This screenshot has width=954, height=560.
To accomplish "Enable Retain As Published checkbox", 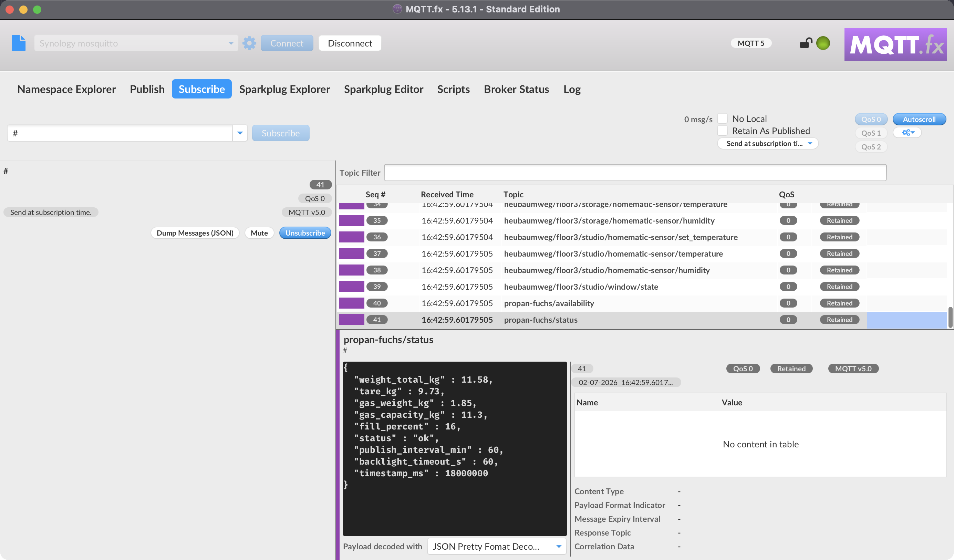I will 722,131.
